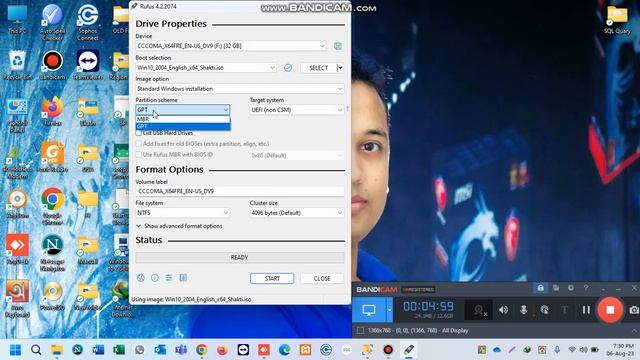This screenshot has height=360, width=640.
Task: Open Rufus log icon
Action: [x=183, y=278]
